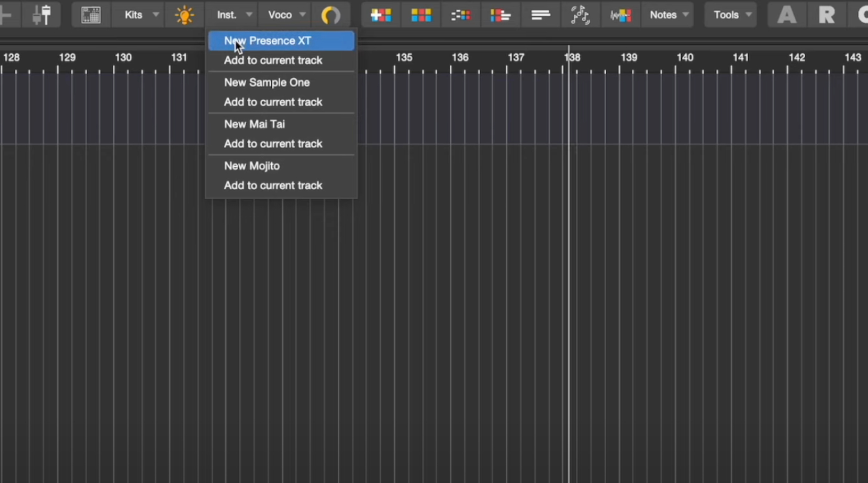Click the stacked colored bars icon
This screenshot has height=483, width=868.
(500, 15)
